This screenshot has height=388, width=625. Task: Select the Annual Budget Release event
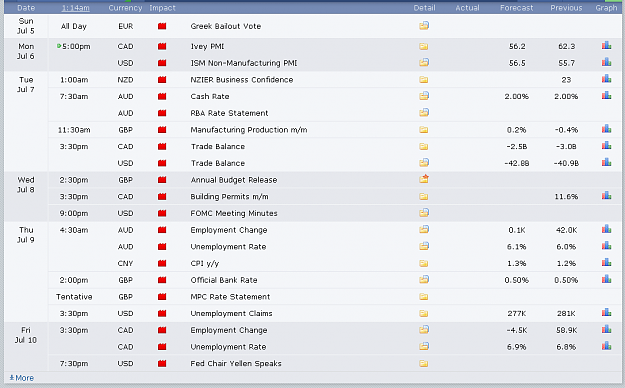point(234,180)
